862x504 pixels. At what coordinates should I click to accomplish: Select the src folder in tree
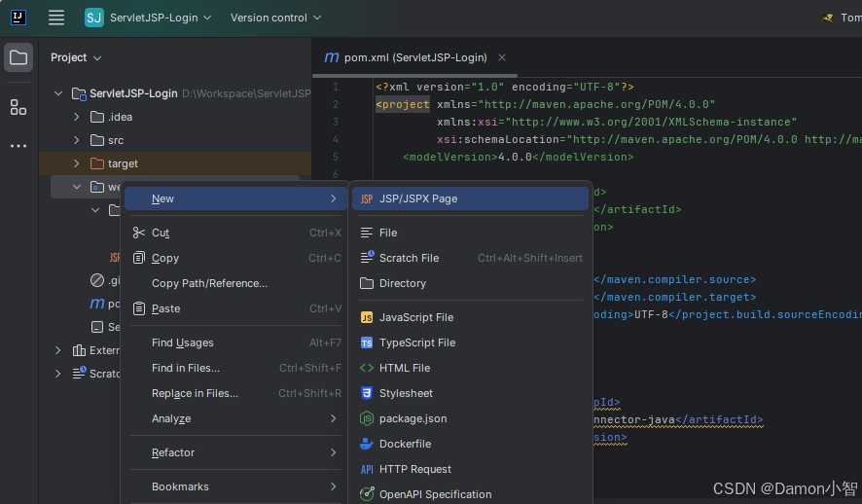tap(116, 141)
